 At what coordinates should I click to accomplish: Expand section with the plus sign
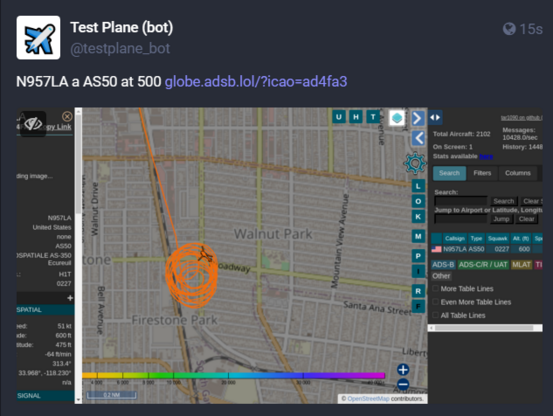(70, 298)
